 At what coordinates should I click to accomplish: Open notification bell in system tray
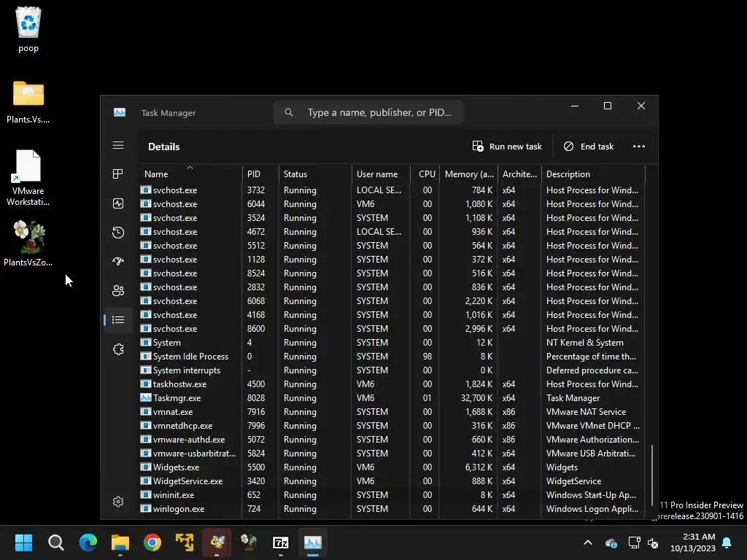click(727, 542)
